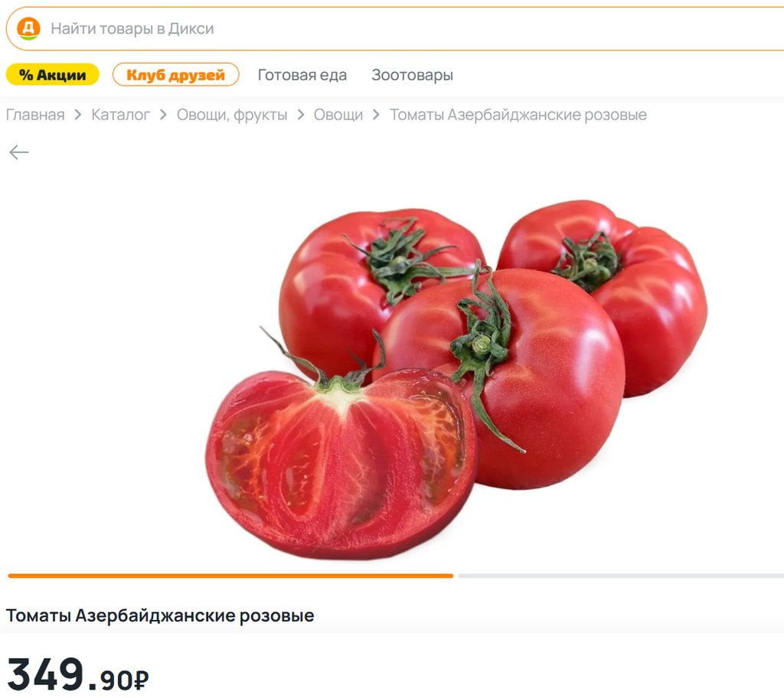The image size is (784, 698).
Task: Click the Томаты Азербайджанские розовые breadcrumb
Action: click(x=518, y=115)
